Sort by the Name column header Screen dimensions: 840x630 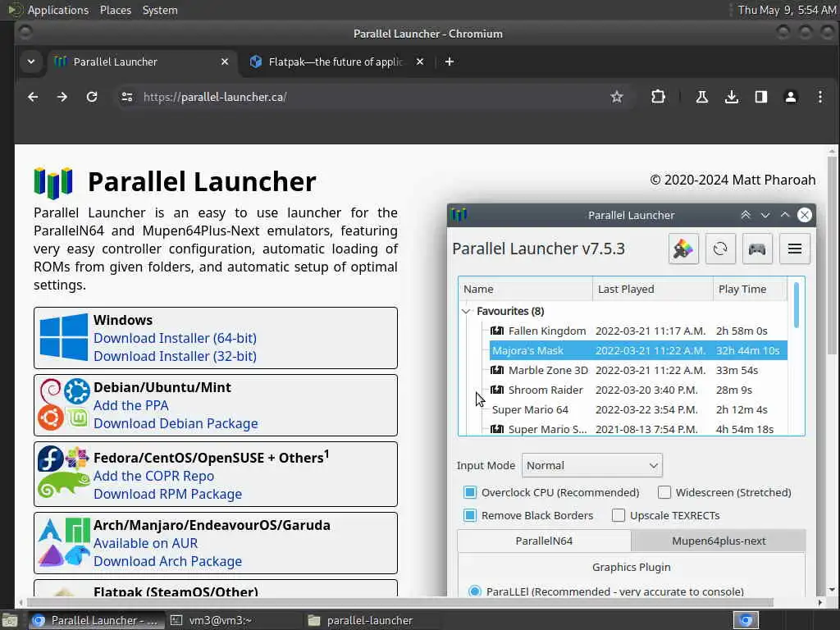click(x=526, y=290)
